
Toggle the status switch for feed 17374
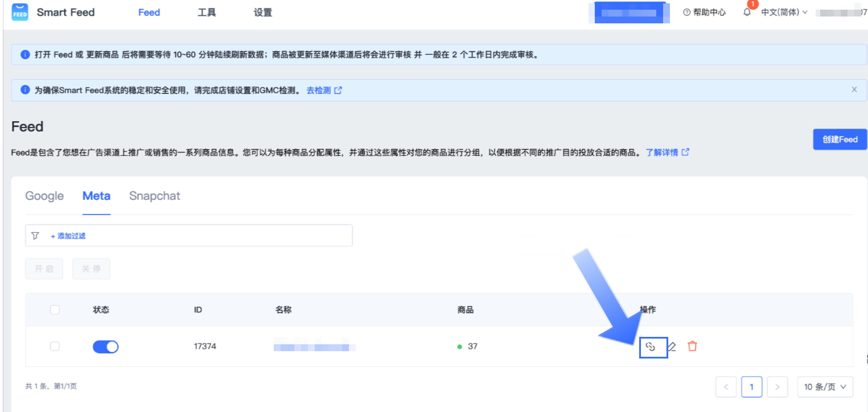(106, 346)
